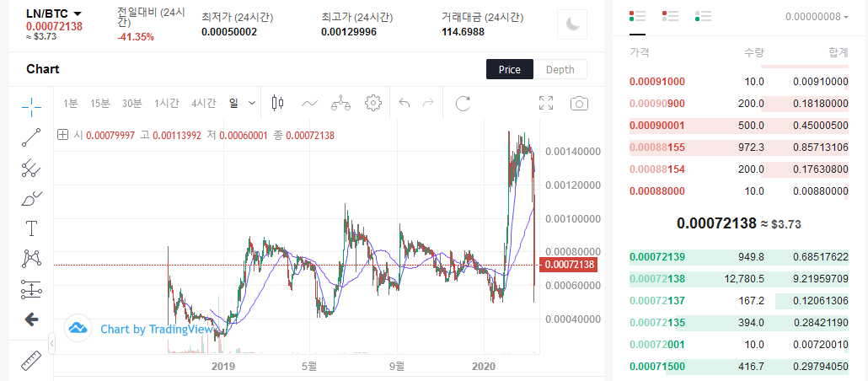
Task: Click buy order price 0.00071500
Action: coord(657,366)
